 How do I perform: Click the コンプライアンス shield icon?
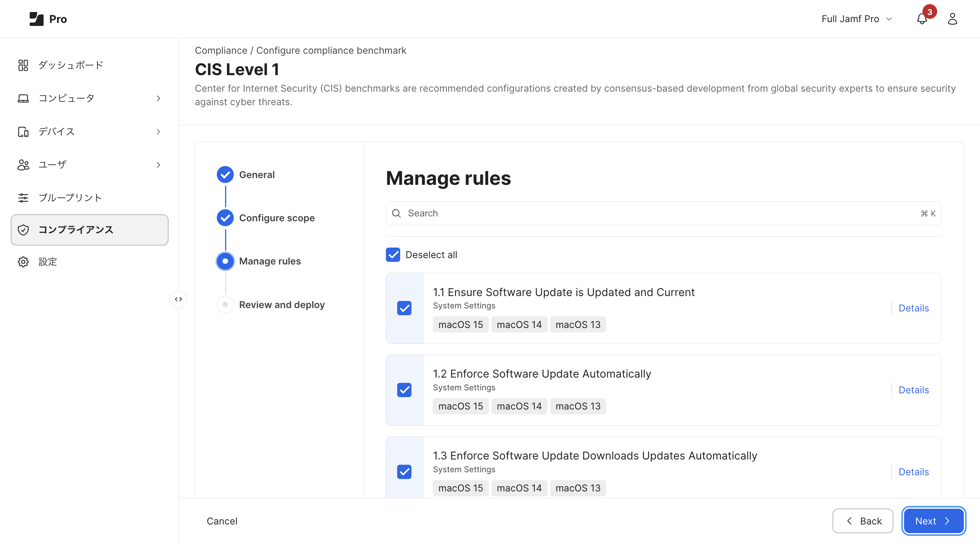pyautogui.click(x=23, y=230)
